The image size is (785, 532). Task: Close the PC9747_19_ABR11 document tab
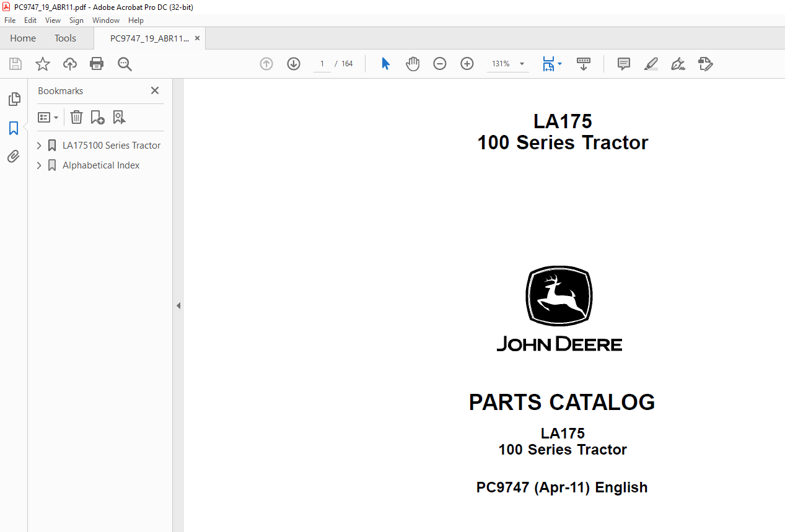(x=198, y=38)
